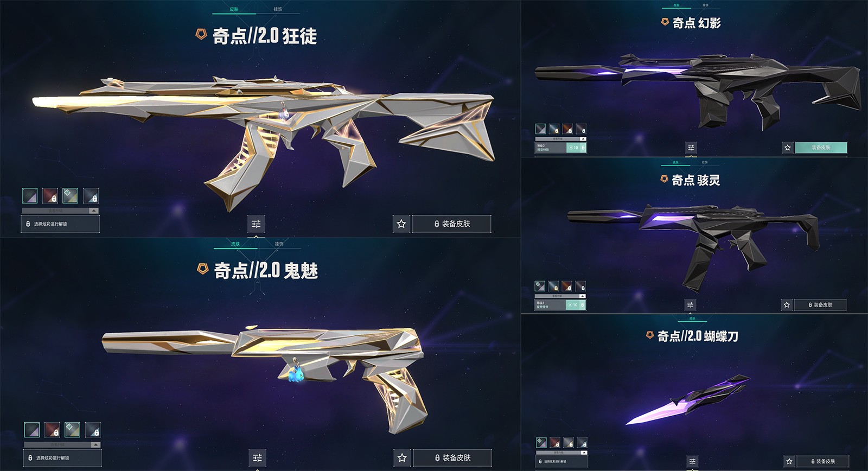This screenshot has width=868, height=471.
Task: Choose the locked blue chroma for 幻影
Action: click(x=554, y=129)
